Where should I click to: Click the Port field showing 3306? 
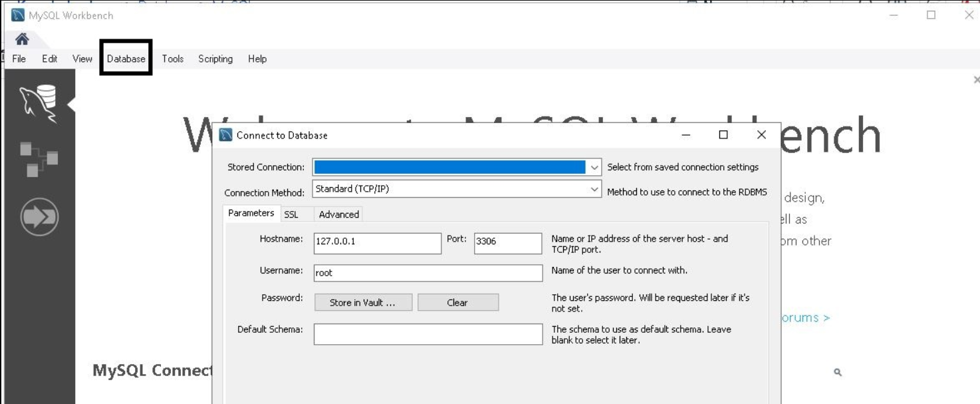pyautogui.click(x=508, y=243)
